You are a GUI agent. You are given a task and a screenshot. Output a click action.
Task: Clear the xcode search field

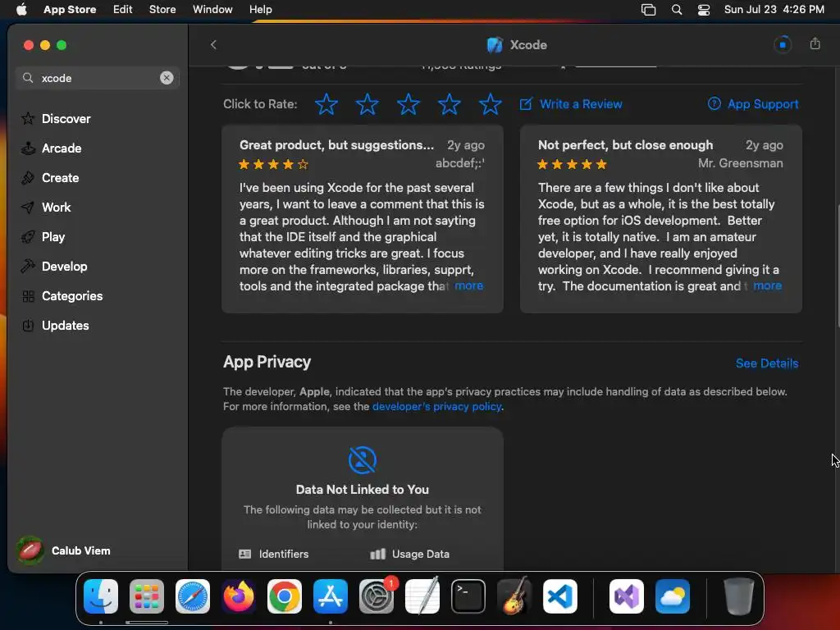pos(167,78)
